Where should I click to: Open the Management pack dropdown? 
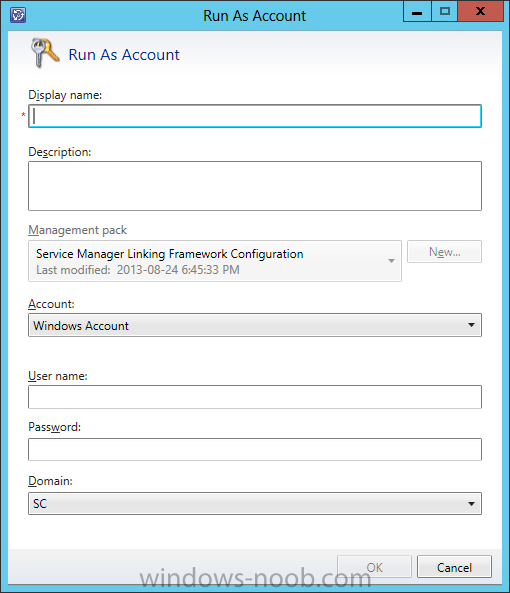pos(215,261)
